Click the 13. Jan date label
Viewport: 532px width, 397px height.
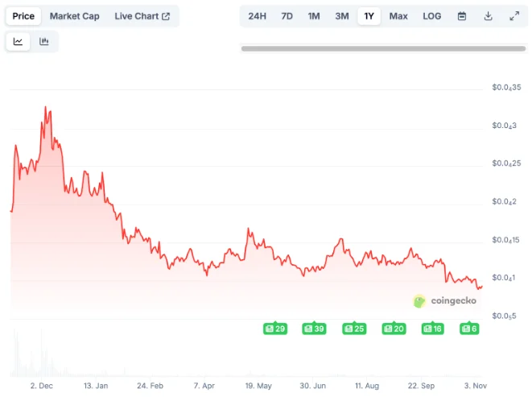(96, 386)
